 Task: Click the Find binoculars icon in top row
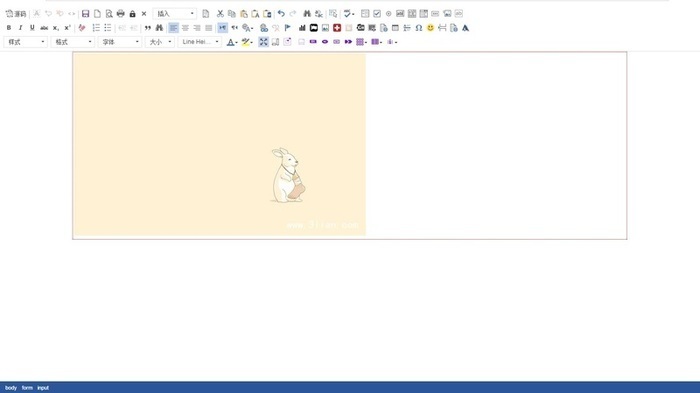307,14
